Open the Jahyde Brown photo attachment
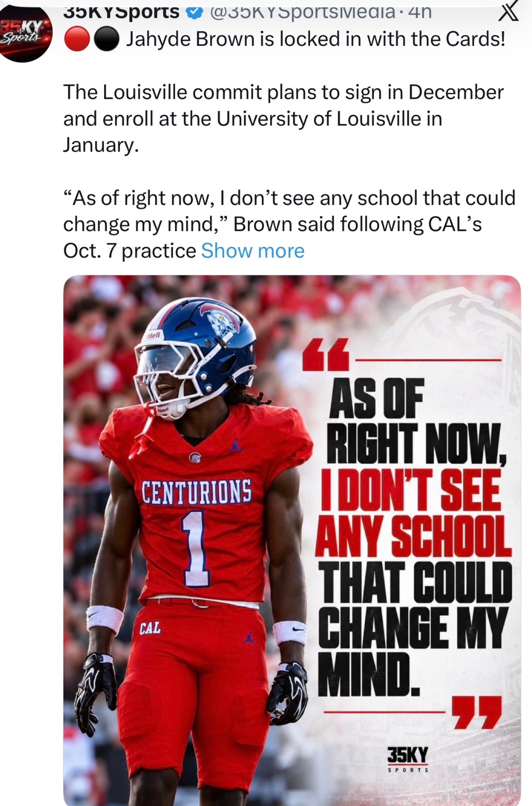 pyautogui.click(x=292, y=541)
